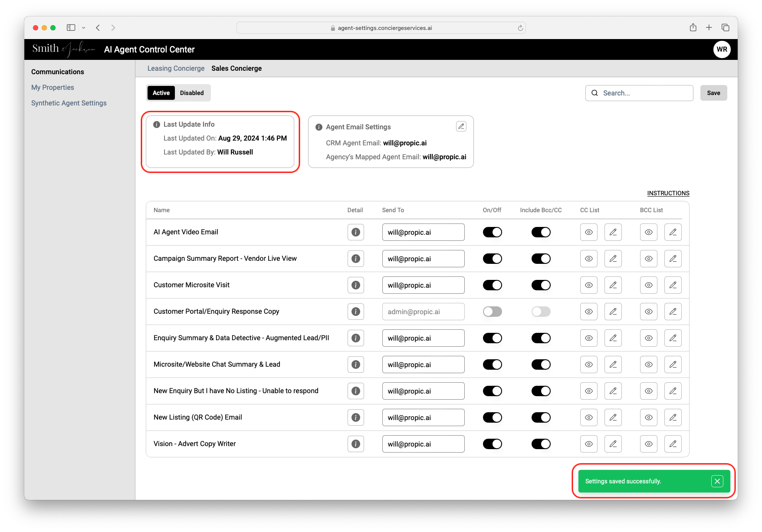Turn off New Enquiry No Listing On/Off switch
The image size is (762, 532).
(493, 391)
